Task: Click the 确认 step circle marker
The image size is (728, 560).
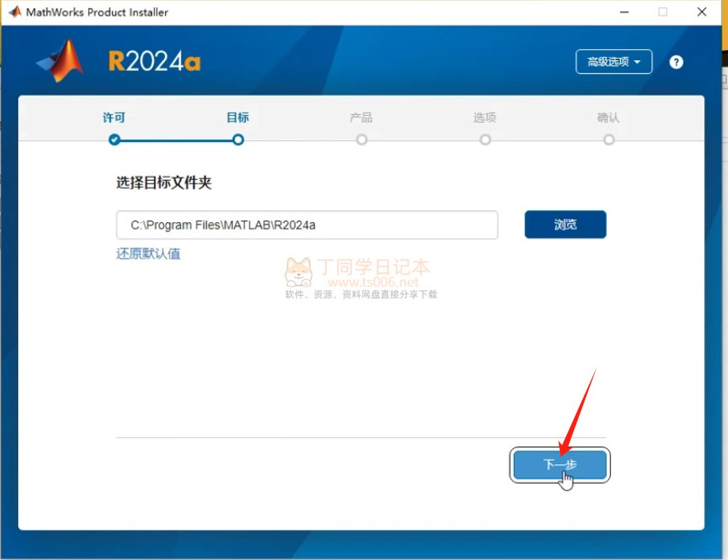Action: coord(609,140)
